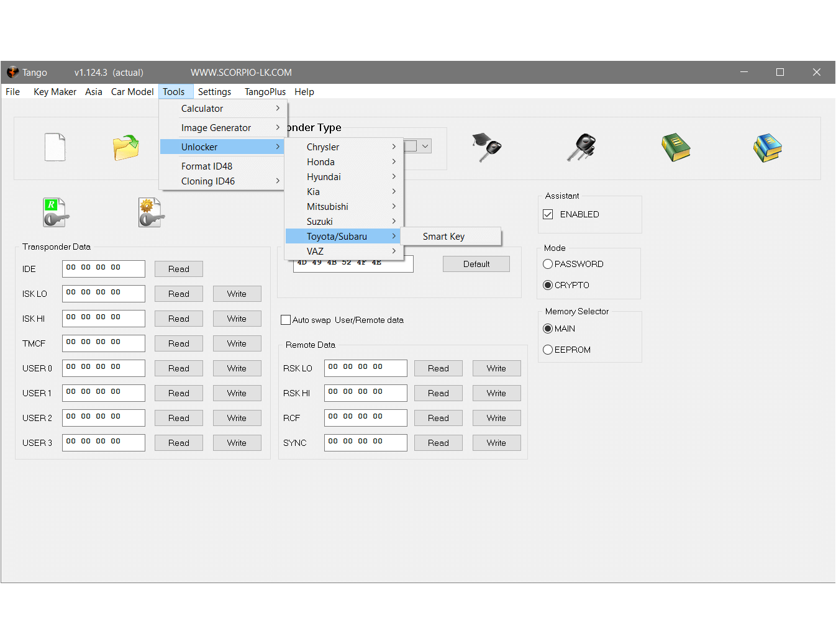This screenshot has width=836, height=644.
Task: Click the TMCF hex input field
Action: point(104,343)
